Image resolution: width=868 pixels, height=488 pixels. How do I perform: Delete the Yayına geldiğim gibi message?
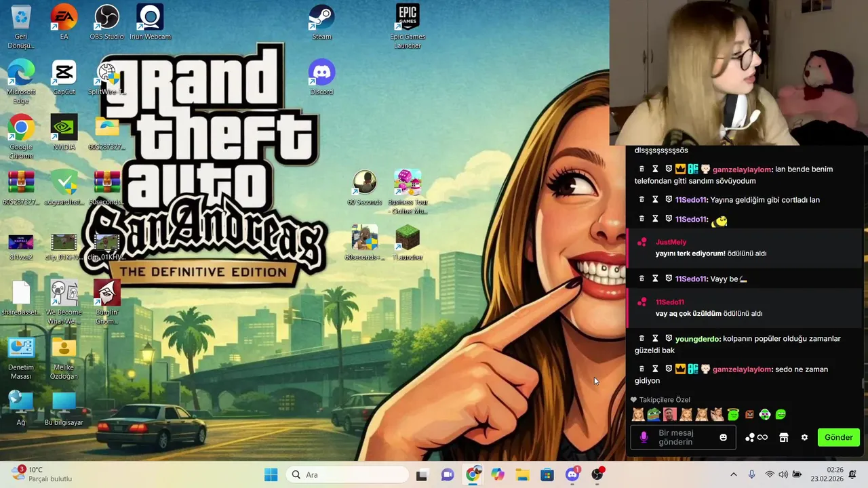(x=642, y=199)
